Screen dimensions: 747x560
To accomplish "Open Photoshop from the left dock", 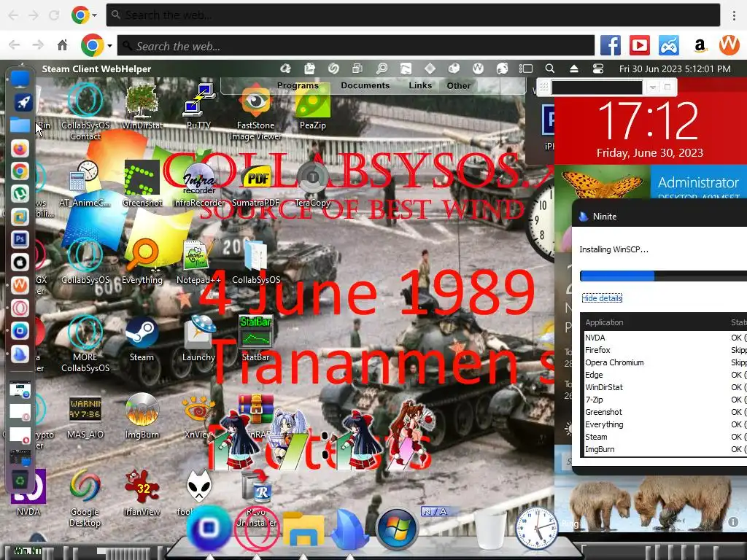I will tap(20, 239).
